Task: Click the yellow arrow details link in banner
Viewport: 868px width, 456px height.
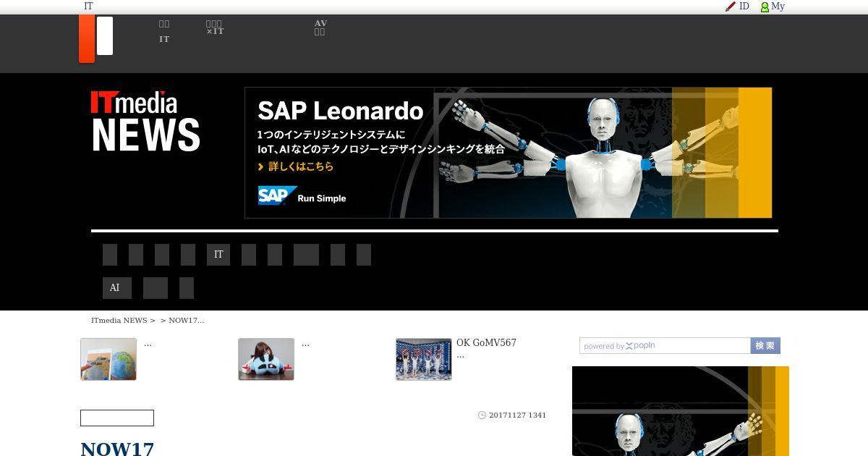Action: pos(296,166)
